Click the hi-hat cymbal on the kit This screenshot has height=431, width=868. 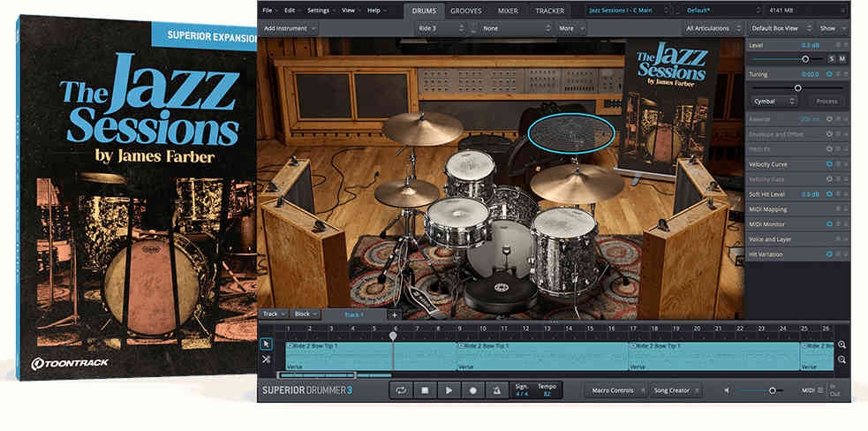point(407,193)
